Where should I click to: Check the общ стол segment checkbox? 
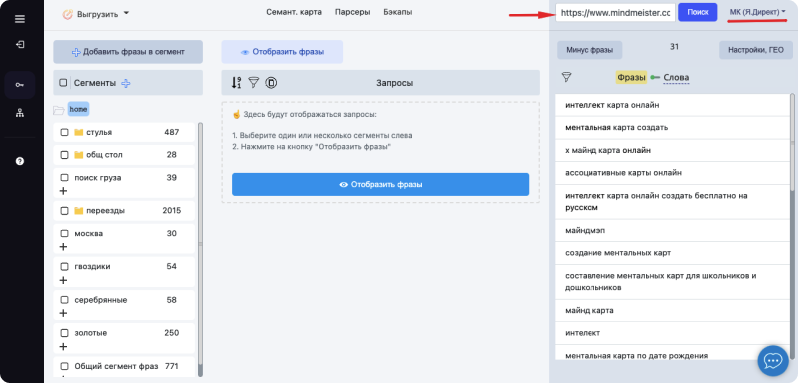pyautogui.click(x=64, y=155)
